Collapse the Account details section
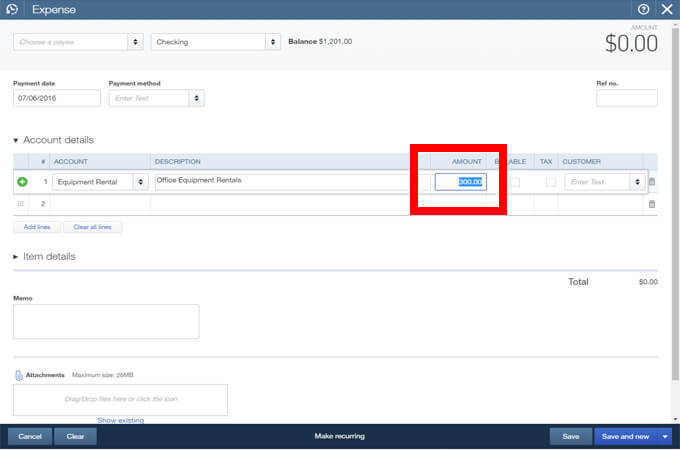Image resolution: width=680 pixels, height=450 pixels. click(x=16, y=140)
